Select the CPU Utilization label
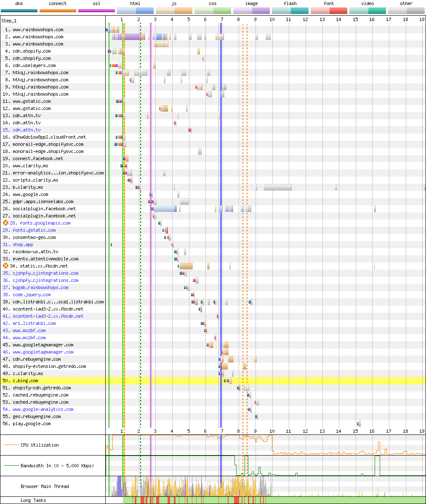 pyautogui.click(x=40, y=445)
